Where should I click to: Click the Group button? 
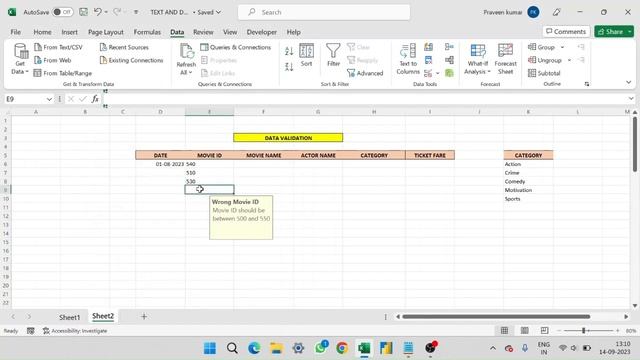(x=542, y=47)
